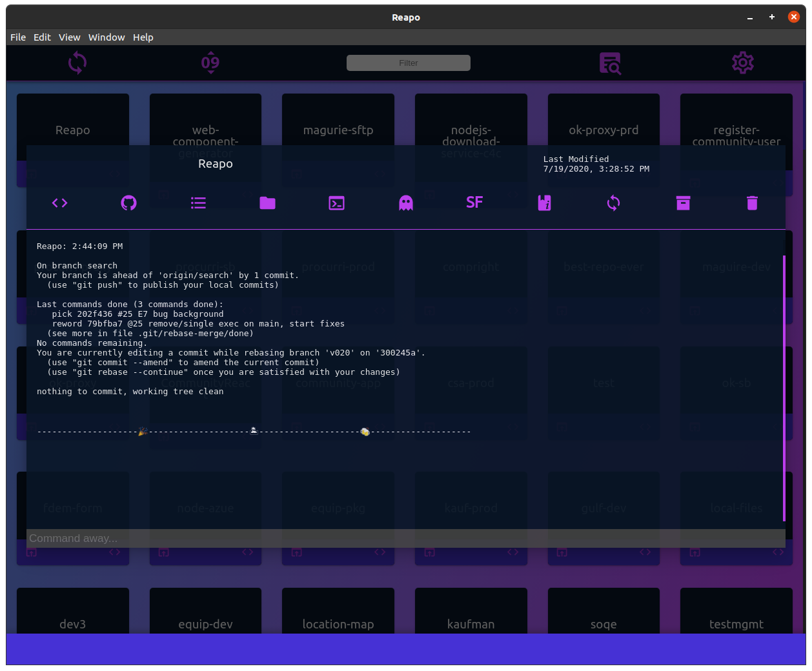
Task: Click the ghost icon in Reapo panel
Action: 406,203
